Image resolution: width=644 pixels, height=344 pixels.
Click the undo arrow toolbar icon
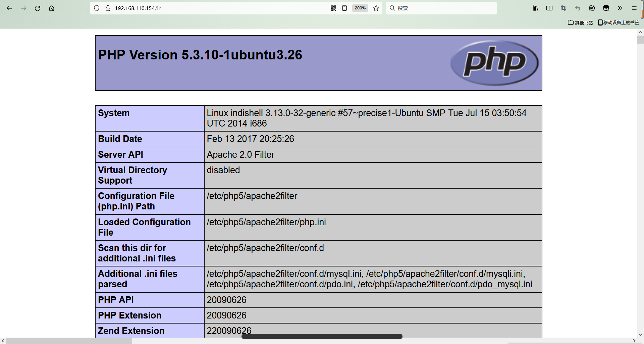(x=578, y=8)
